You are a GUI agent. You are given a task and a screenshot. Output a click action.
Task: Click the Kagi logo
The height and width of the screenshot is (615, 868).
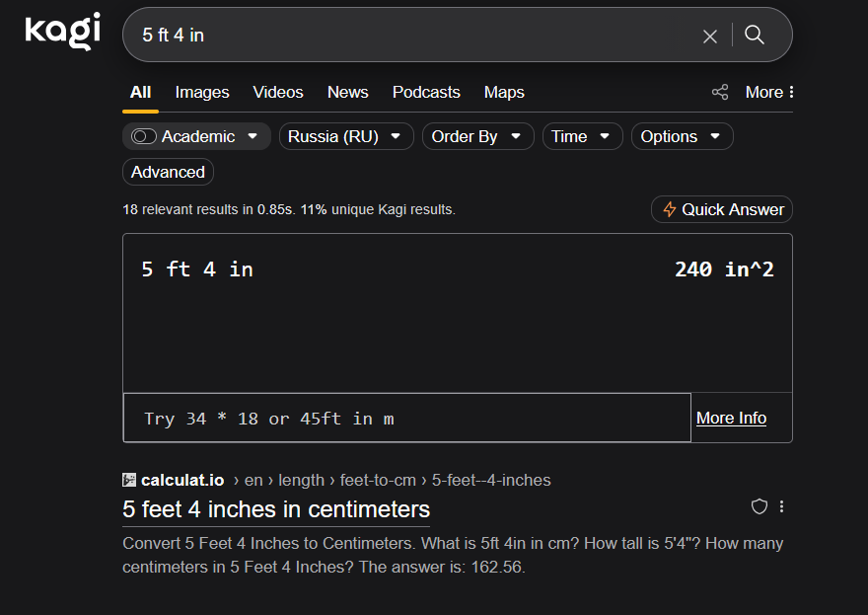click(x=62, y=32)
